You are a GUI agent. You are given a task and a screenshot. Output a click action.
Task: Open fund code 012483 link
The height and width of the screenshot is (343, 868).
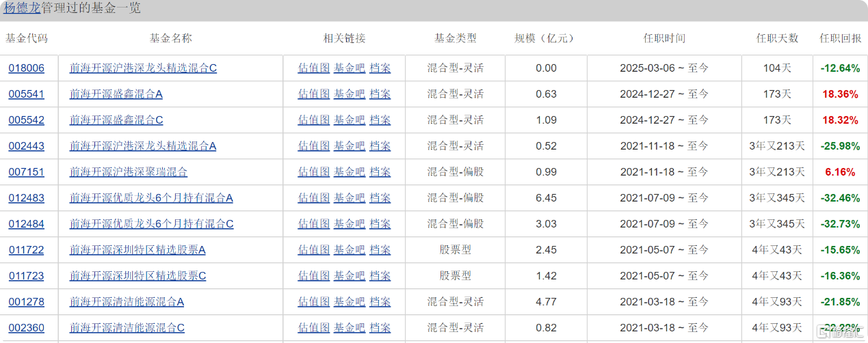27,198
